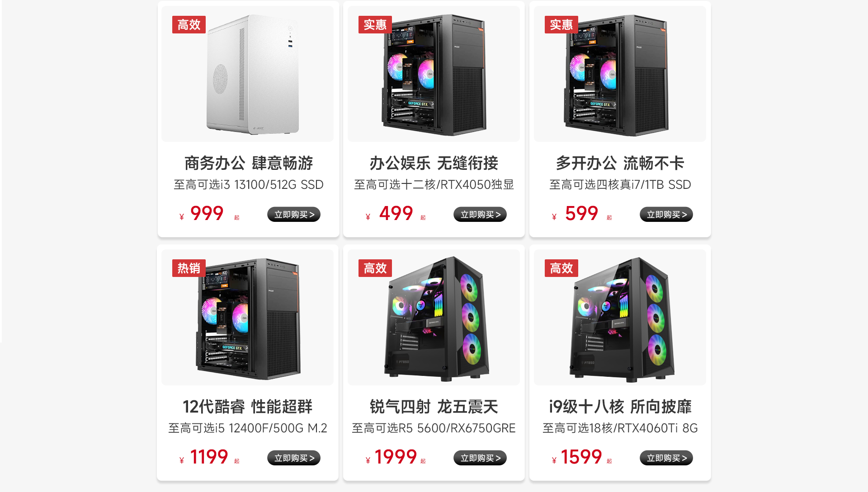Image resolution: width=868 pixels, height=492 pixels.
Task: Select the 至高可选十二核/RTX4050独显 spec text
Action: tap(434, 185)
